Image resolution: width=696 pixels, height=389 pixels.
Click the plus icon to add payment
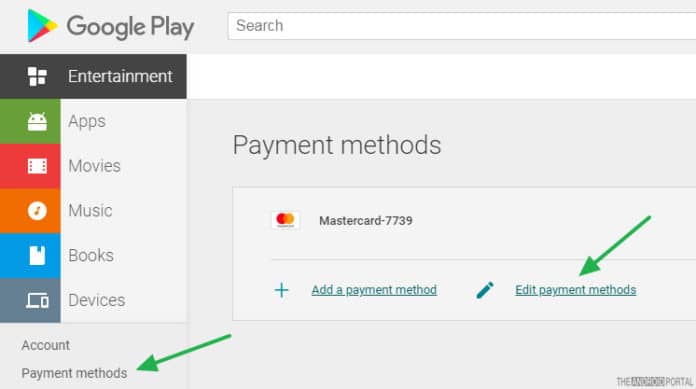click(281, 290)
